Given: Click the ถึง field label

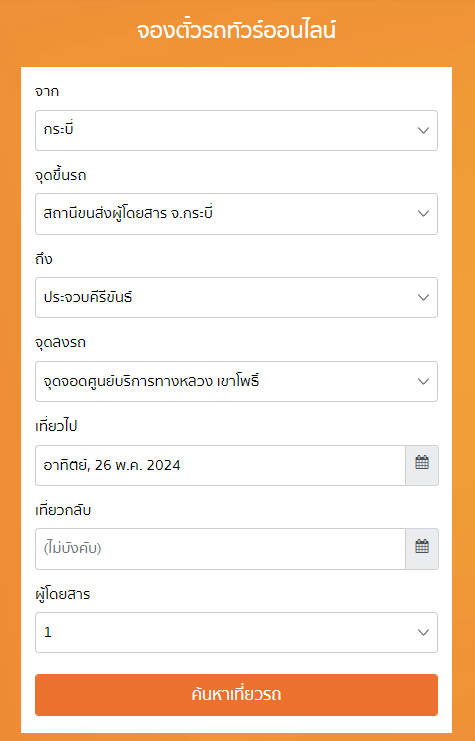Looking at the screenshot, I should click(x=43, y=259).
